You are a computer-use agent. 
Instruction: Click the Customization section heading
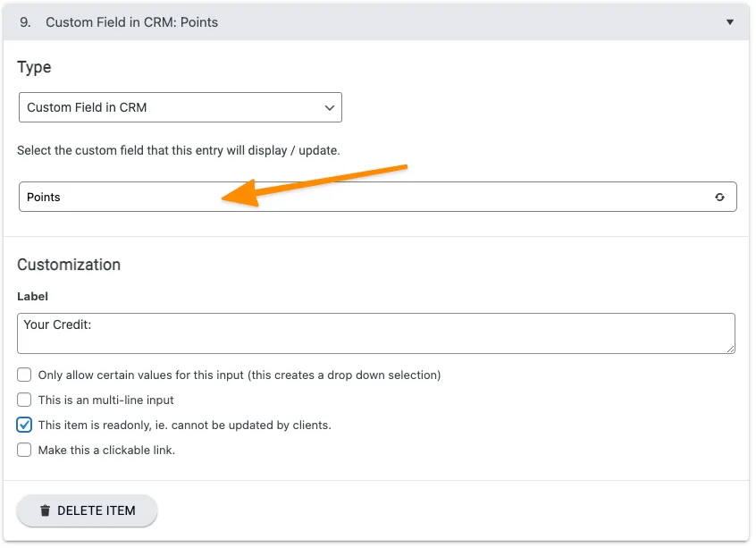pos(69,265)
